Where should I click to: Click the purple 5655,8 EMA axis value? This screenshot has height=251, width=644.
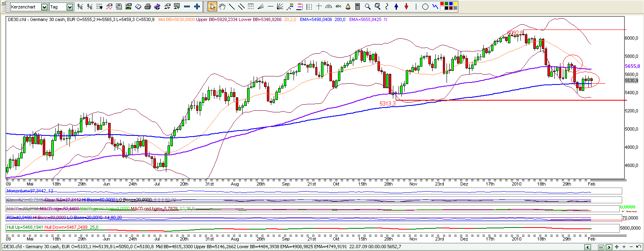(x=632, y=66)
